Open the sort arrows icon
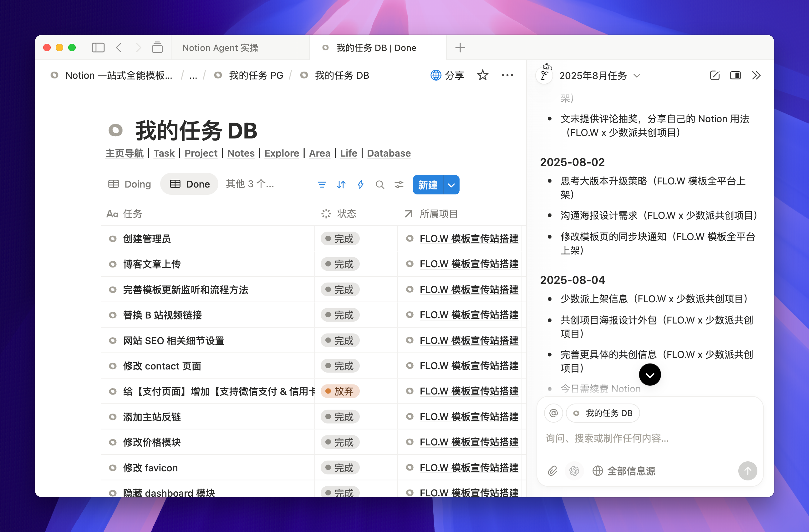Viewport: 809px width, 532px height. tap(341, 184)
